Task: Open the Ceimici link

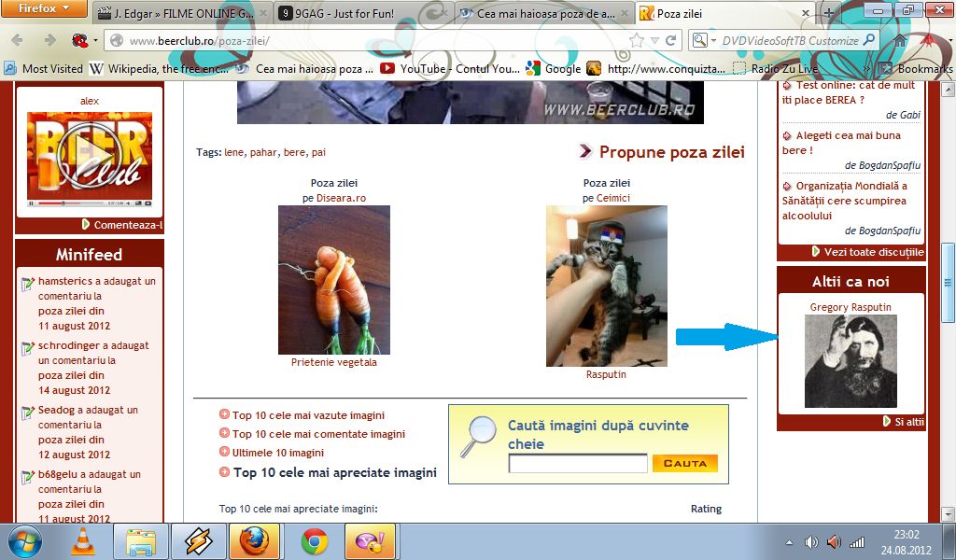Action: (613, 198)
